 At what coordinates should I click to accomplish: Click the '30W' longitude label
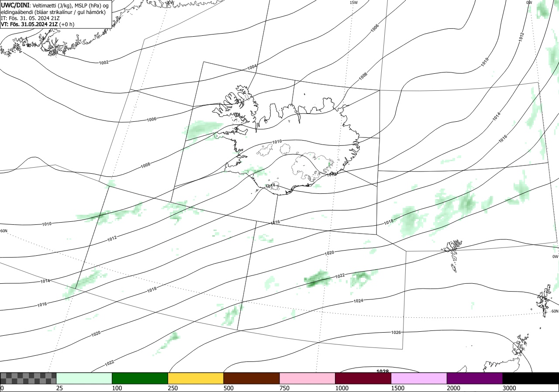[170, 2]
